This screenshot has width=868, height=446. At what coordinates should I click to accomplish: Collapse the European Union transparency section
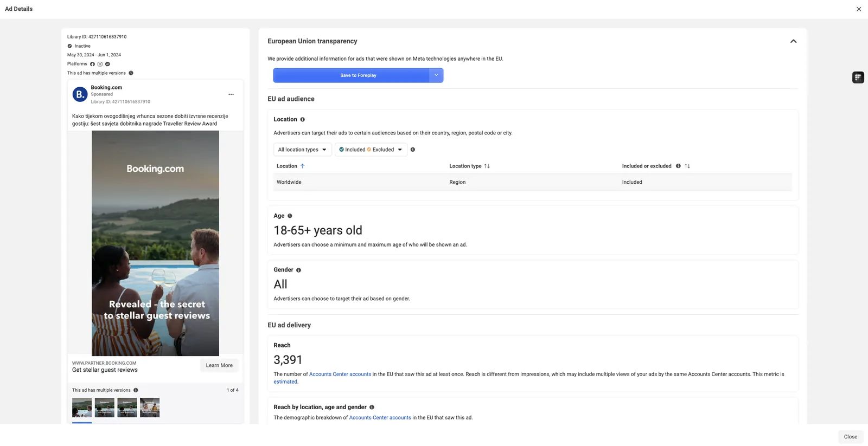coord(793,41)
